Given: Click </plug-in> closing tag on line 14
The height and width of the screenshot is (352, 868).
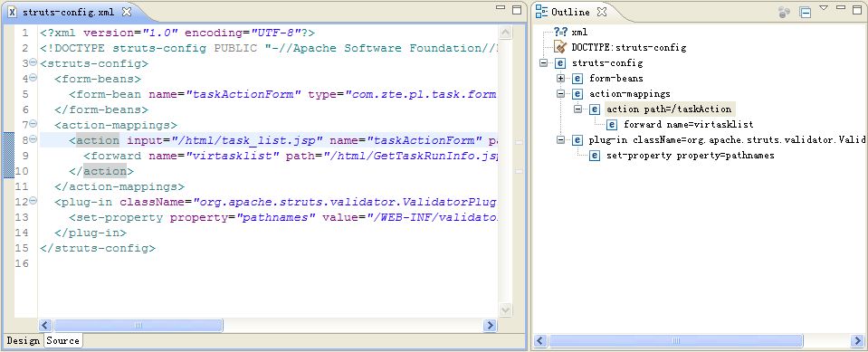Looking at the screenshot, I should (91, 233).
